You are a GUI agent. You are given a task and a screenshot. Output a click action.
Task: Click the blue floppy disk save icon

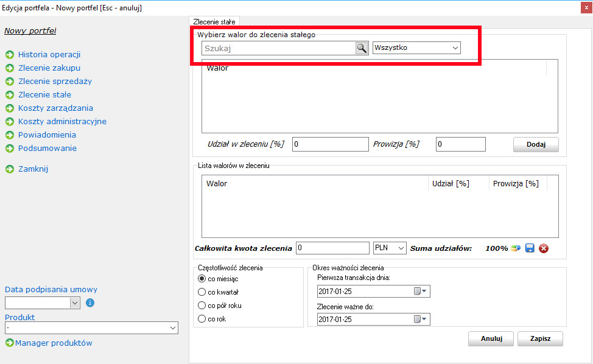pos(530,248)
